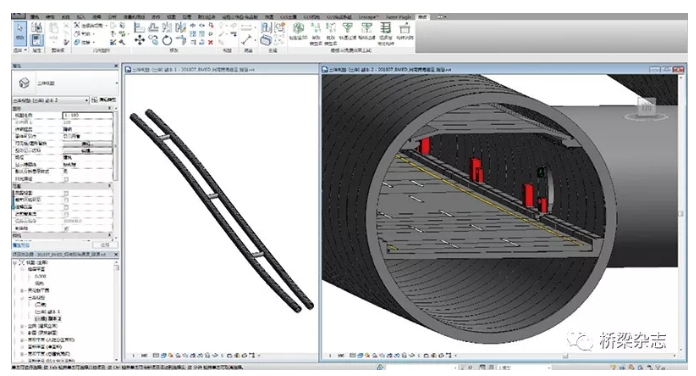
Task: Close the Project Browser panel
Action: [x=116, y=254]
